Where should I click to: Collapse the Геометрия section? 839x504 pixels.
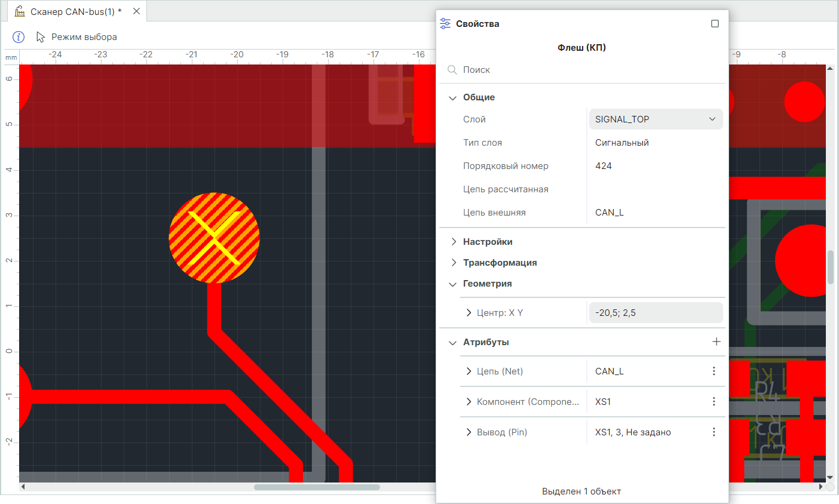[x=453, y=284]
